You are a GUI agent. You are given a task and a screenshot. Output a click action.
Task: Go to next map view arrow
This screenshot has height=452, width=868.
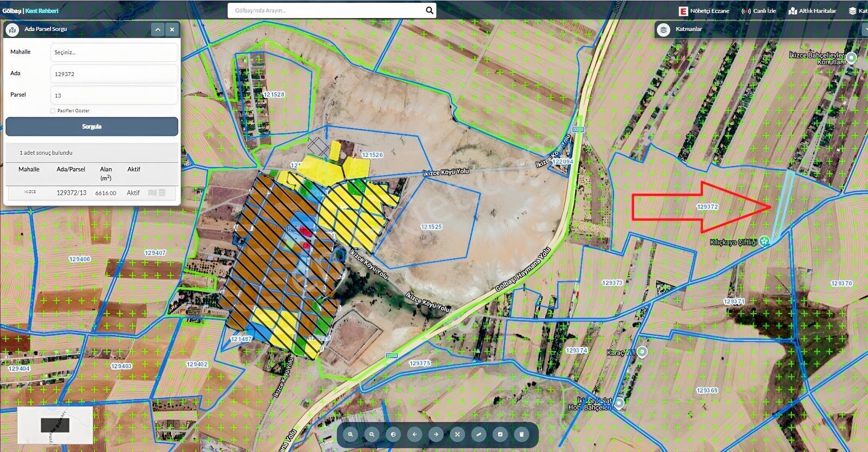coord(436,434)
